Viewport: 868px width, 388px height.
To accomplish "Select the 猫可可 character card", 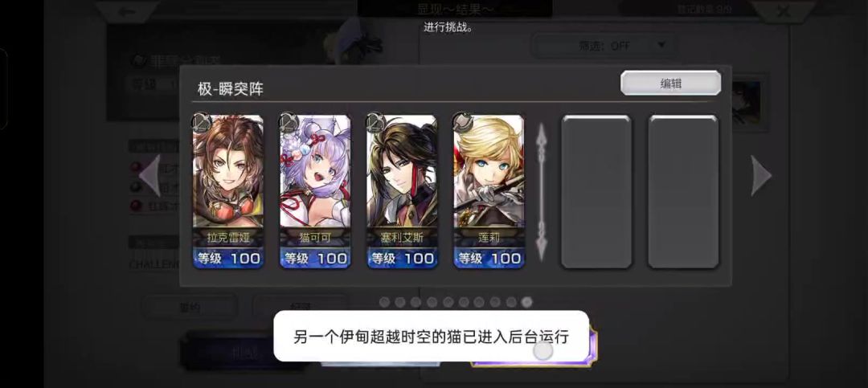I will click(315, 191).
